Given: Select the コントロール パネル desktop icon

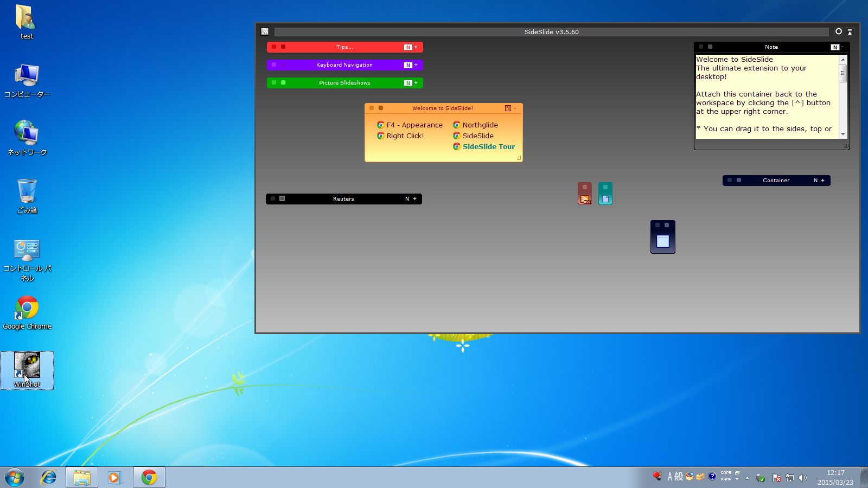Looking at the screenshot, I should pyautogui.click(x=27, y=260).
